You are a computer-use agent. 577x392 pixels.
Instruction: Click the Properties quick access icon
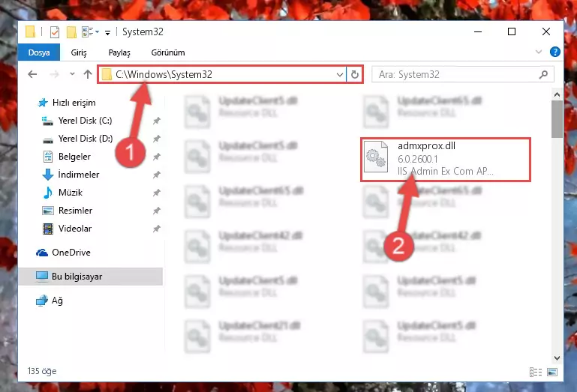click(x=55, y=32)
